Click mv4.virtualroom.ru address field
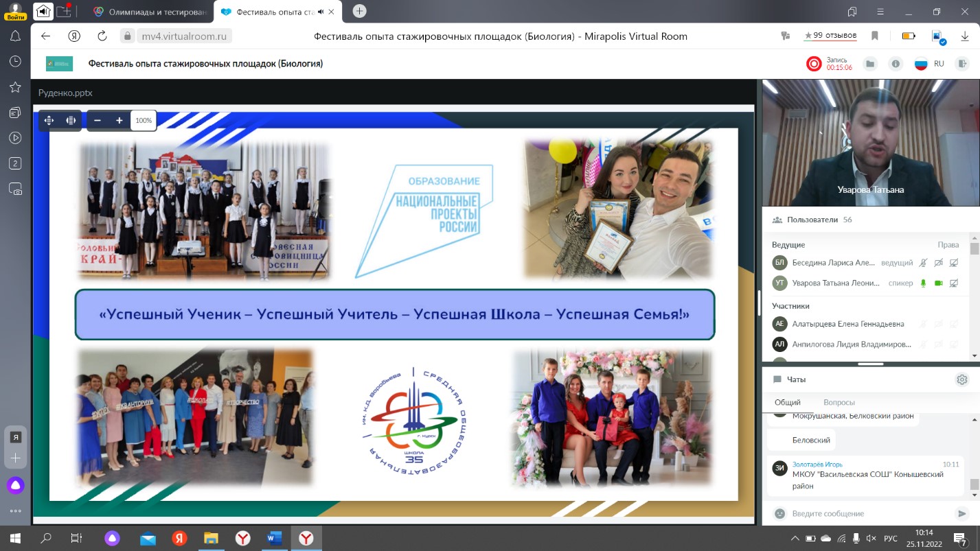Screen dimensions: 980x551 (x=185, y=36)
